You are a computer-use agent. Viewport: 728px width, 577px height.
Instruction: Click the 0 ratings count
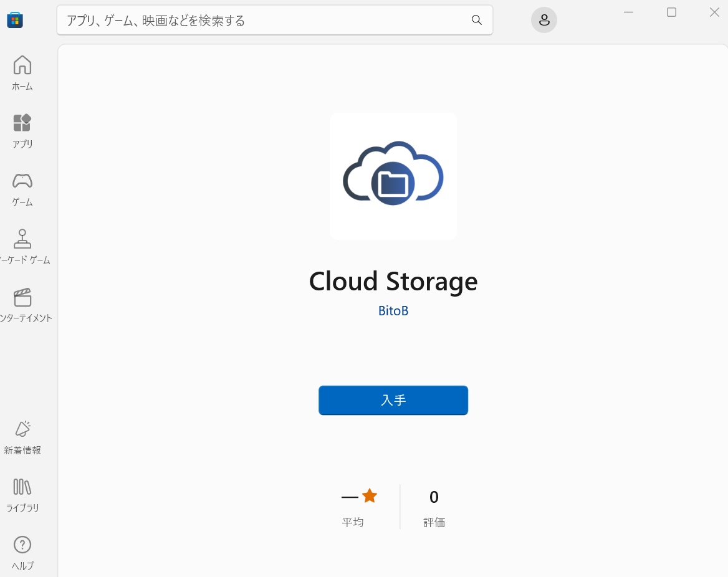[434, 497]
